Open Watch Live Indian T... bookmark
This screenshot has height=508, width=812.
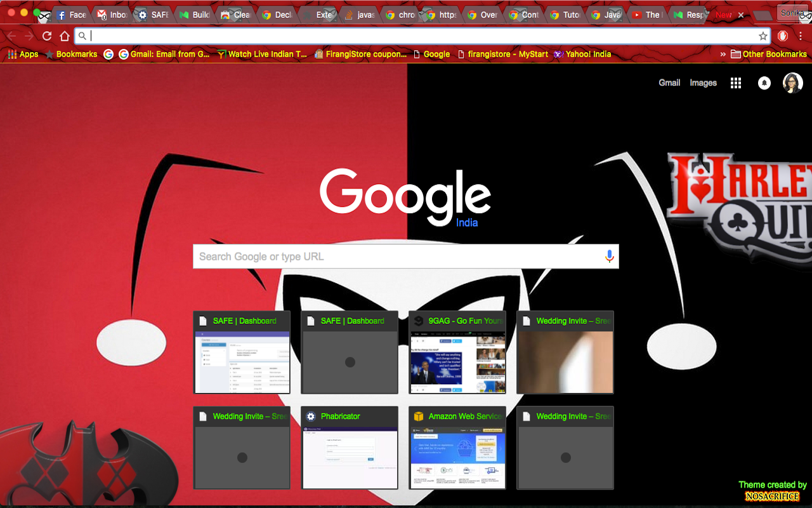point(262,54)
